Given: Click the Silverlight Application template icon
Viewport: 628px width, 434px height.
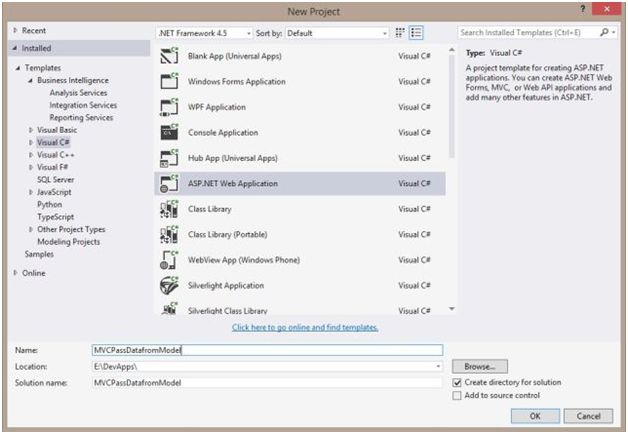Looking at the screenshot, I should [169, 285].
